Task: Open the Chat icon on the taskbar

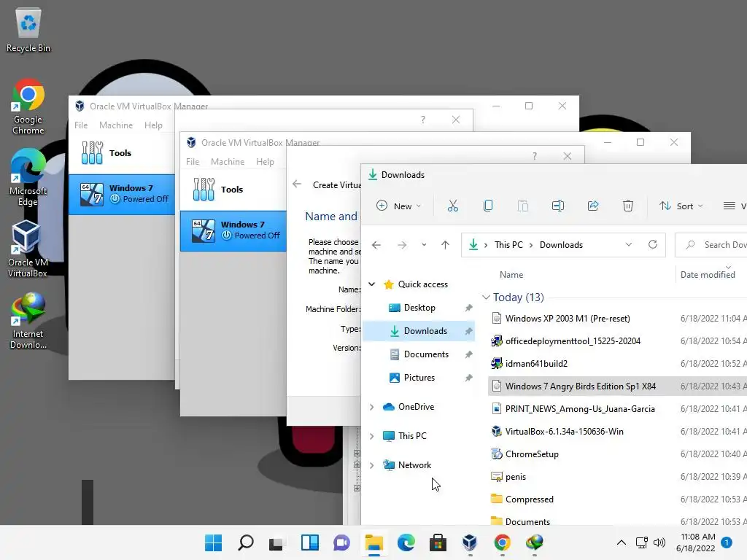Action: click(x=341, y=542)
